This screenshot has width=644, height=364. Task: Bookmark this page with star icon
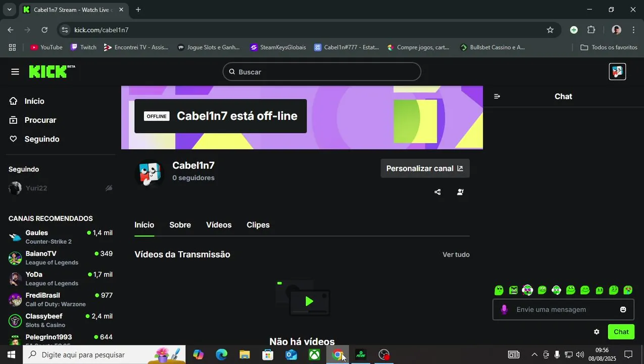[x=550, y=30]
